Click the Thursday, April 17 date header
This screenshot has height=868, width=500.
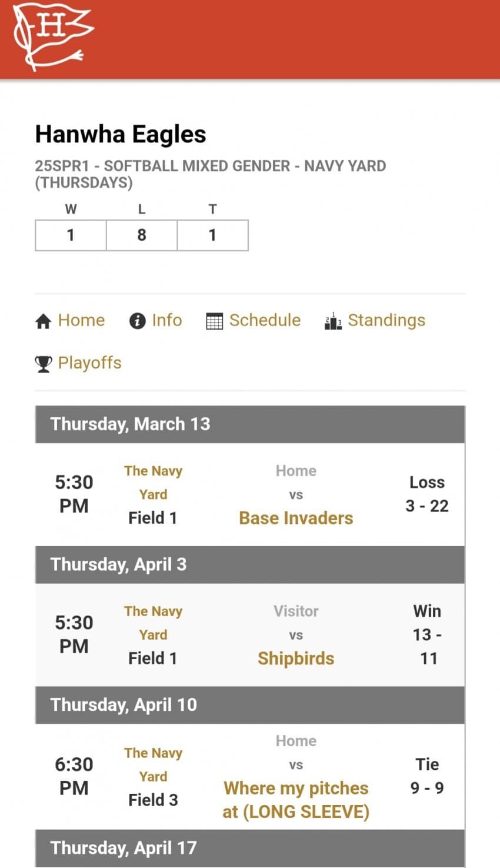(124, 848)
